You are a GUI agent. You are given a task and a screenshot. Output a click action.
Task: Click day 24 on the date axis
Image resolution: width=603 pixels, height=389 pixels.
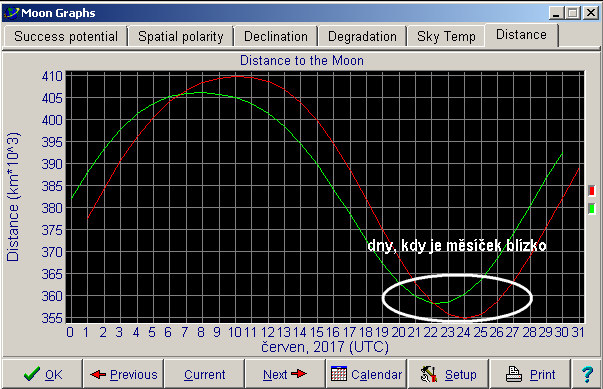pos(463,332)
